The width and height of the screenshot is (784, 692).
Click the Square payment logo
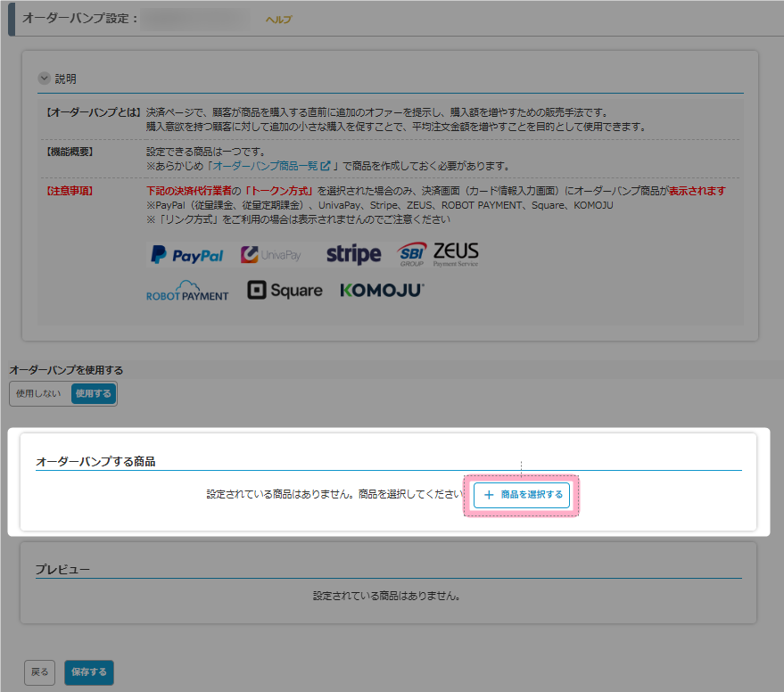(x=285, y=290)
